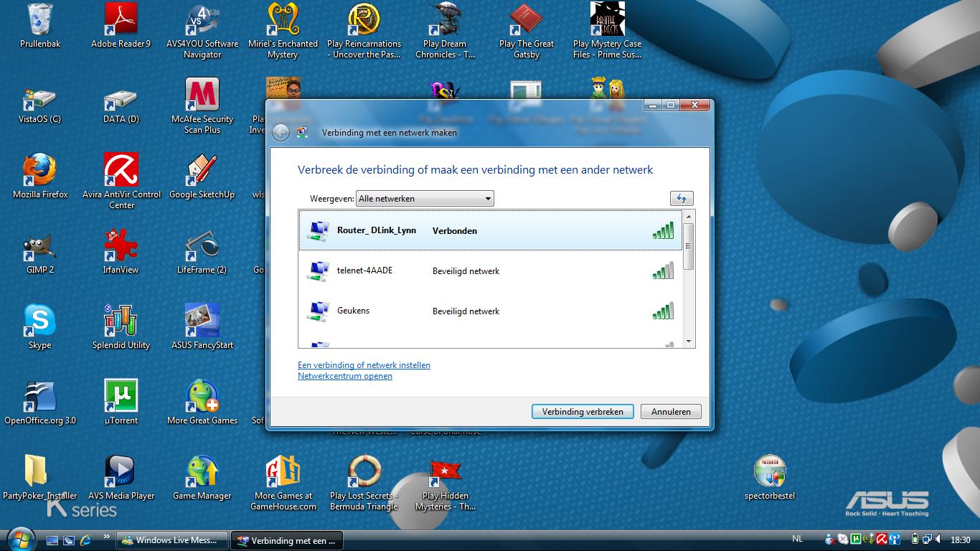Click the µTorrent tray icon
This screenshot has width=980, height=551.
coord(856,540)
